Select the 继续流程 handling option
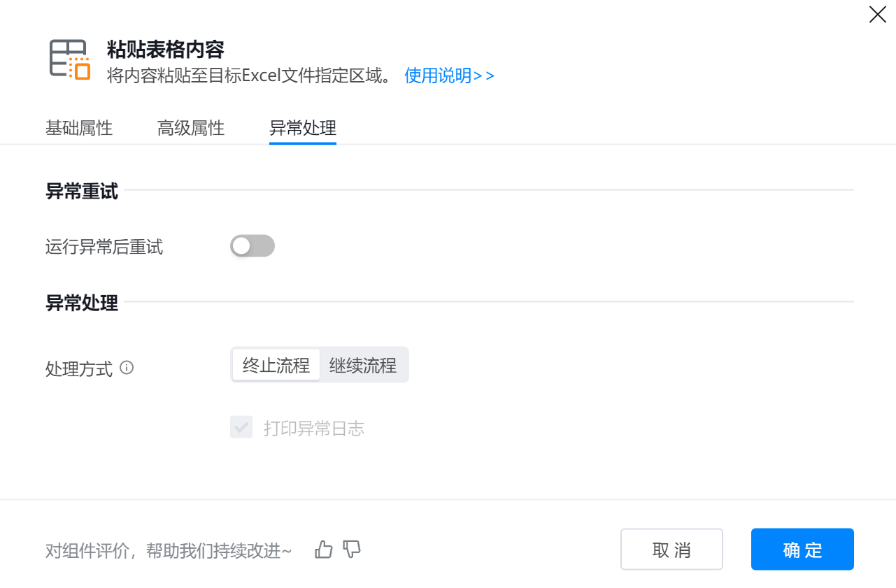Image resolution: width=896 pixels, height=588 pixels. tap(363, 365)
